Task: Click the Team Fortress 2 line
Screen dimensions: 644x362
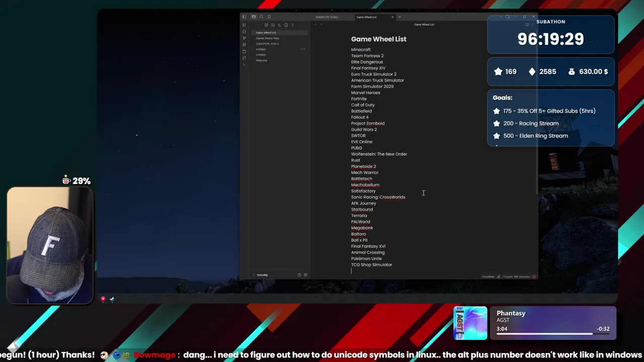Action: 367,56
